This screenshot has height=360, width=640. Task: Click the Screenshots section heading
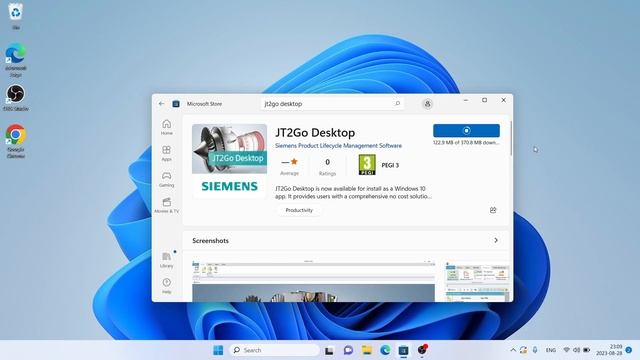click(211, 241)
